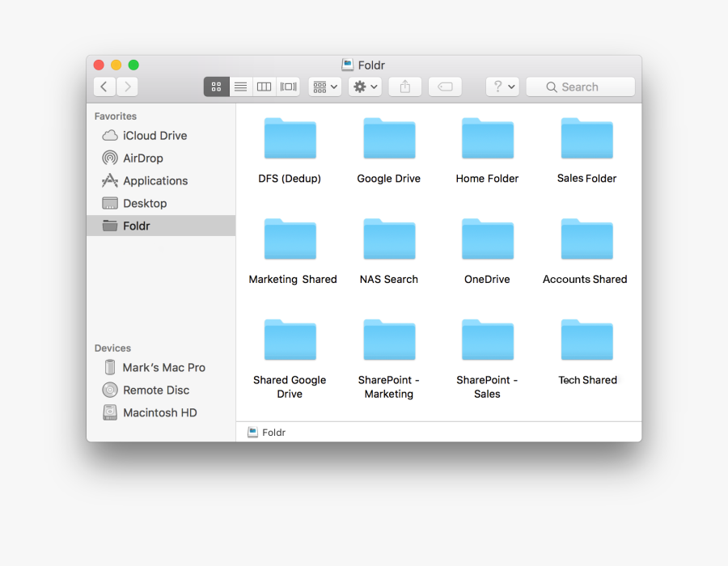Open the SharePoint - Sales folder

(x=487, y=340)
